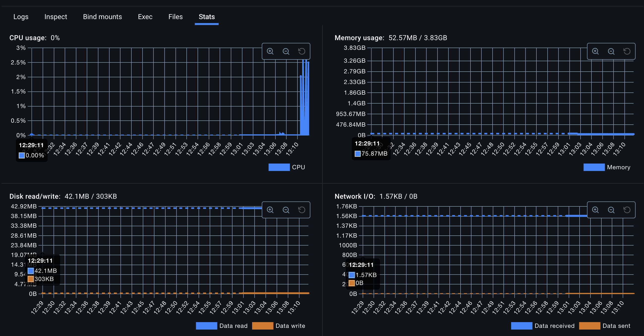
Task: Reset zoom on the CPU usage chart
Action: 302,51
